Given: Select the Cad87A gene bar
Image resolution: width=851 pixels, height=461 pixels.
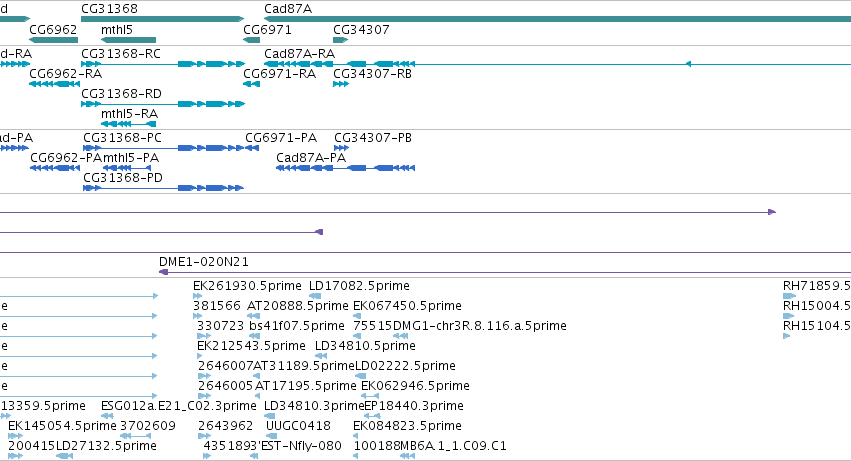Looking at the screenshot, I should pos(557,19).
